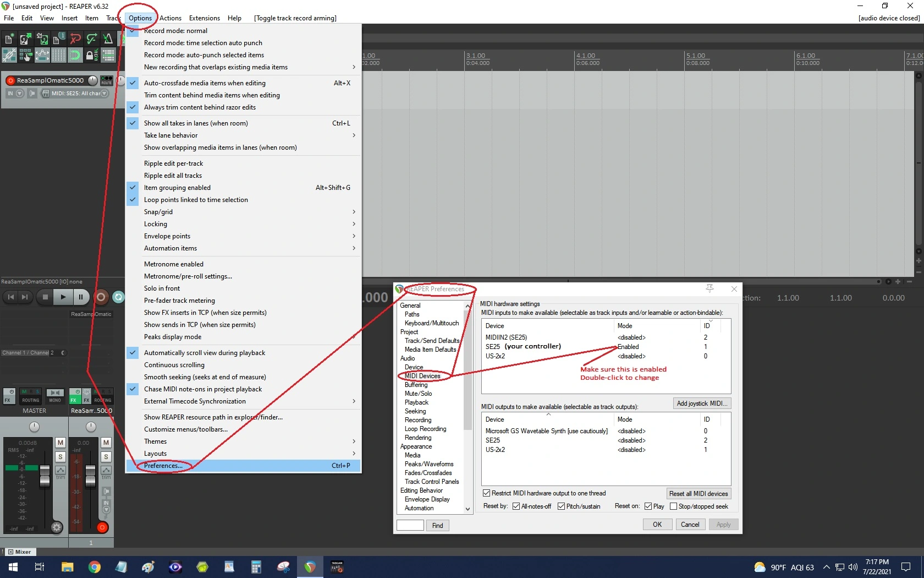Screen dimensions: 924x578
Task: Open MIDI: SE25 input selection dropdown
Action: tap(104, 94)
